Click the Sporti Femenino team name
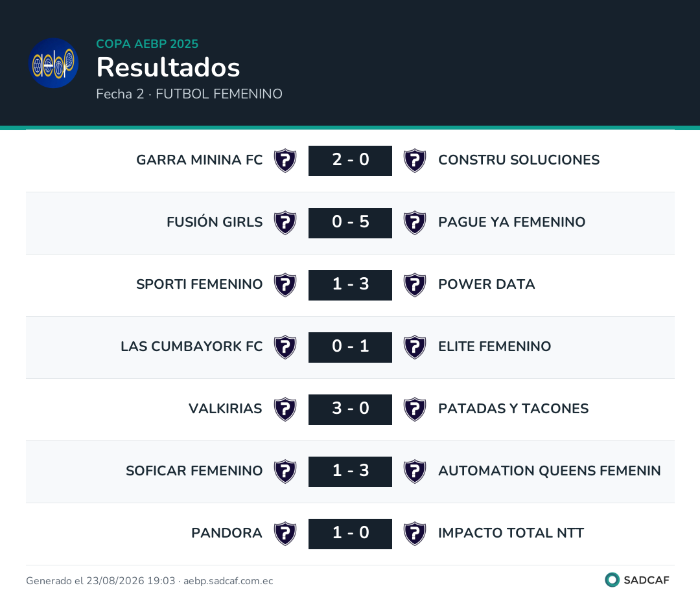This screenshot has height=614, width=700. click(200, 284)
